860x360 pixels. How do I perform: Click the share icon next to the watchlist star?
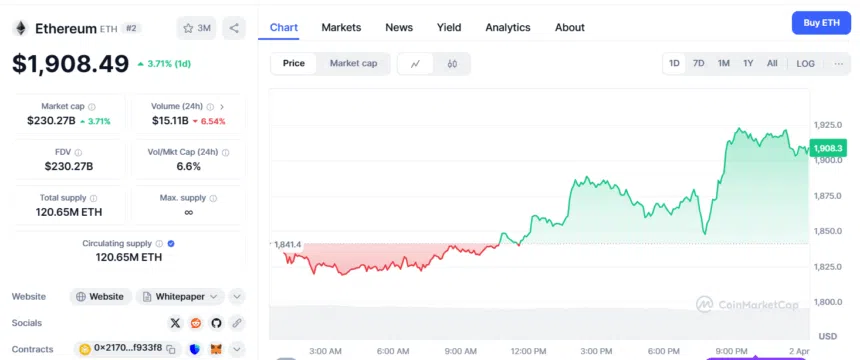point(234,29)
